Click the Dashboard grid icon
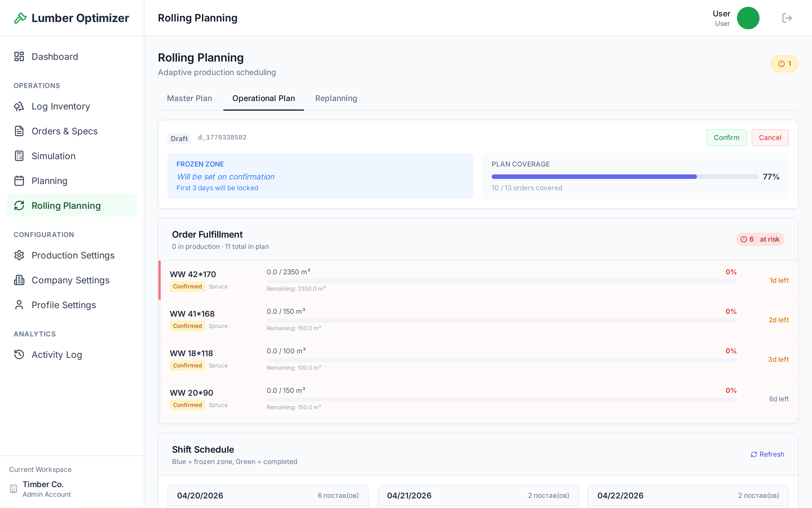This screenshot has width=812, height=508. (x=19, y=56)
